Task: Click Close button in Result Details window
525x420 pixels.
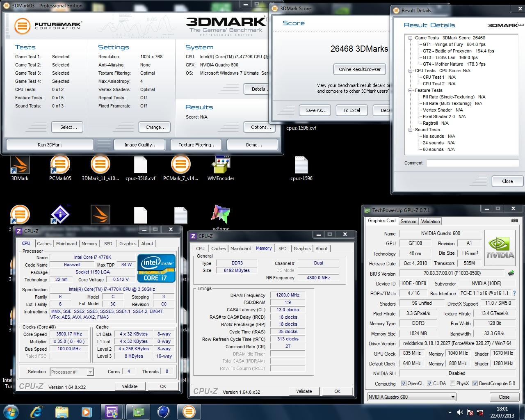Action: coord(507,181)
